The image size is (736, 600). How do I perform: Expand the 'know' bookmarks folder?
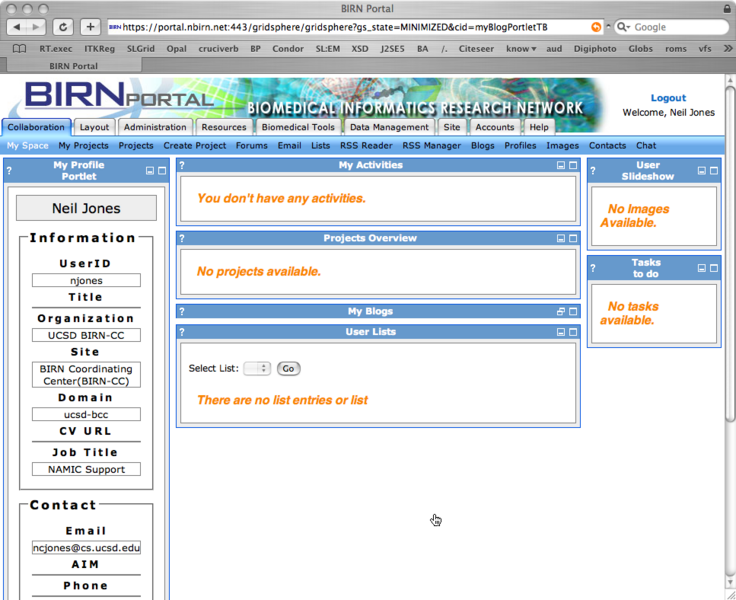[x=520, y=48]
